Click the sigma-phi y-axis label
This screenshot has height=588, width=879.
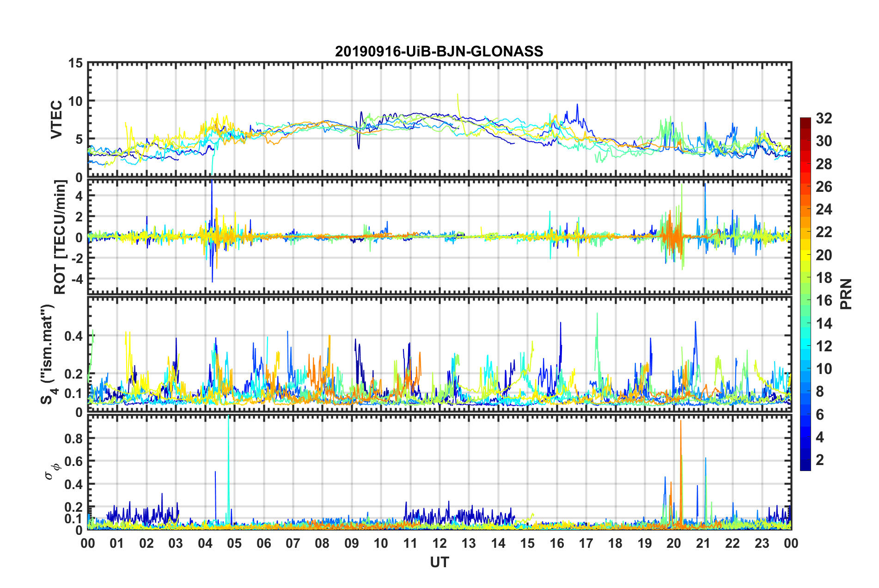52,472
